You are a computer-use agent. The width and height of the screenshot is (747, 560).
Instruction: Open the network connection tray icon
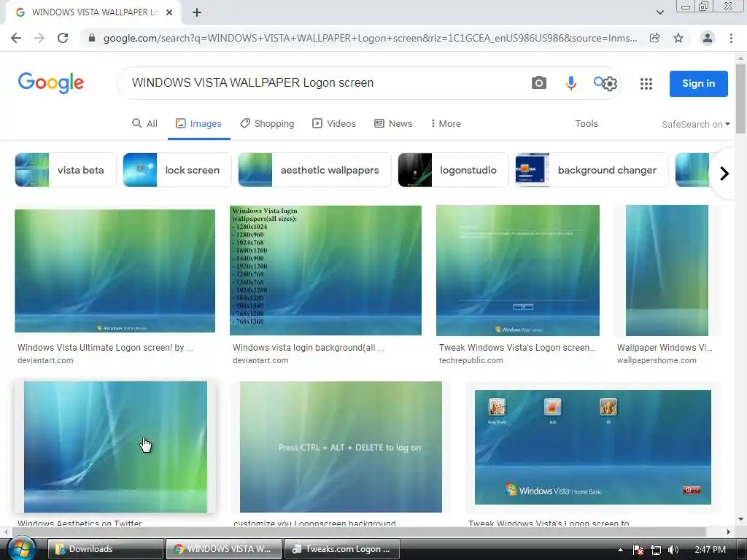click(x=656, y=550)
